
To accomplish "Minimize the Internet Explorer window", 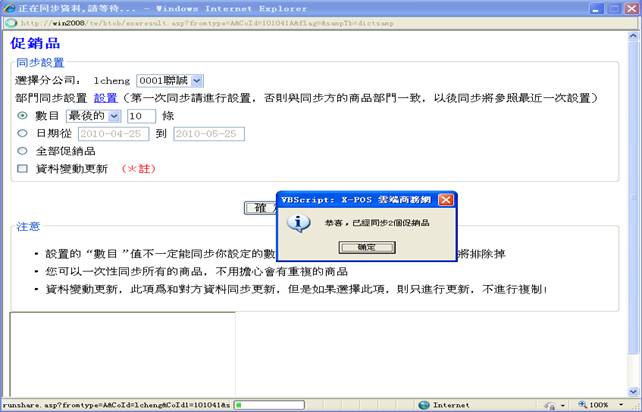I will coord(598,8).
